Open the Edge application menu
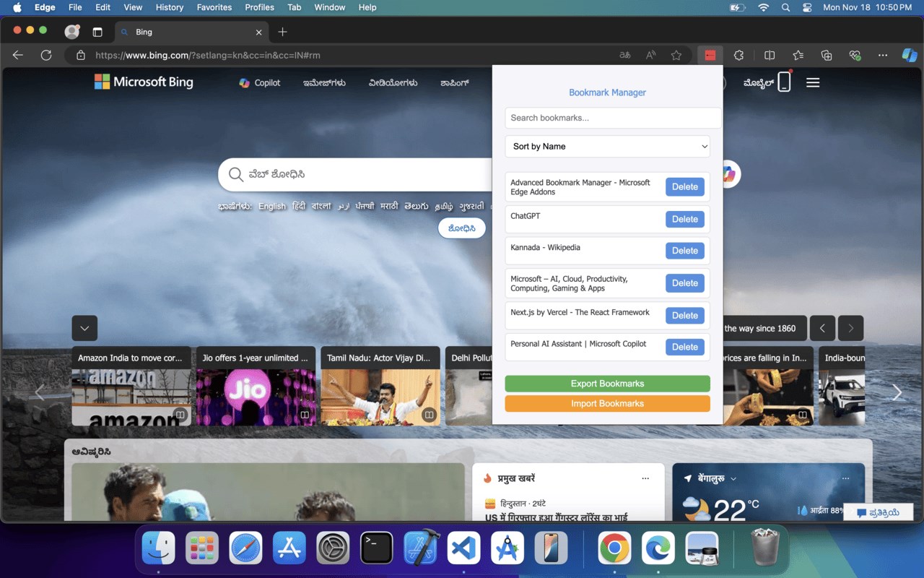Image resolution: width=924 pixels, height=578 pixels. point(45,7)
